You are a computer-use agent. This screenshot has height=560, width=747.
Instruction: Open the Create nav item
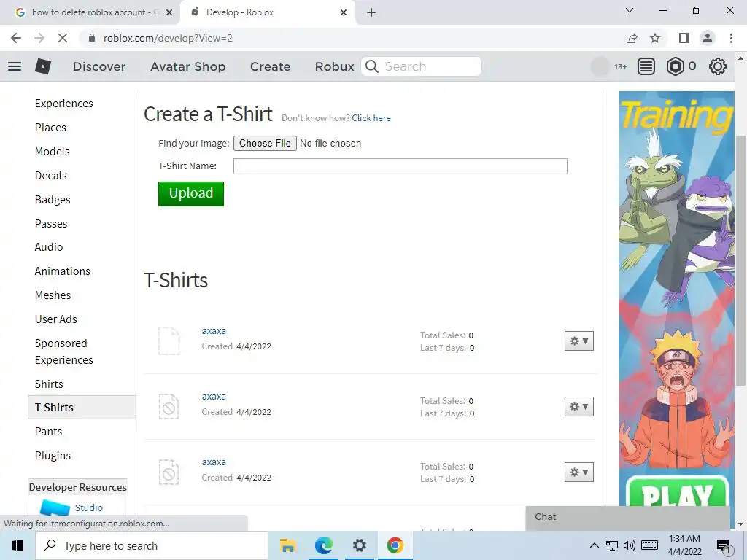[270, 66]
